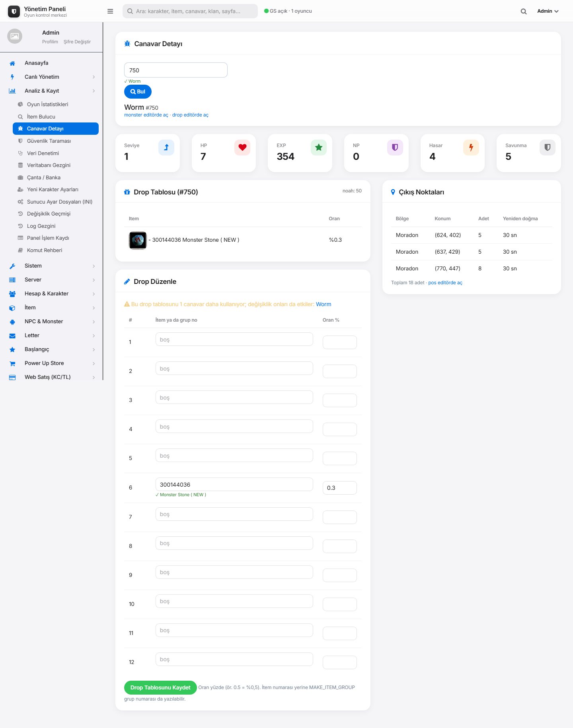Click the Seviey level arrow icon
This screenshot has width=573, height=728.
(x=166, y=148)
